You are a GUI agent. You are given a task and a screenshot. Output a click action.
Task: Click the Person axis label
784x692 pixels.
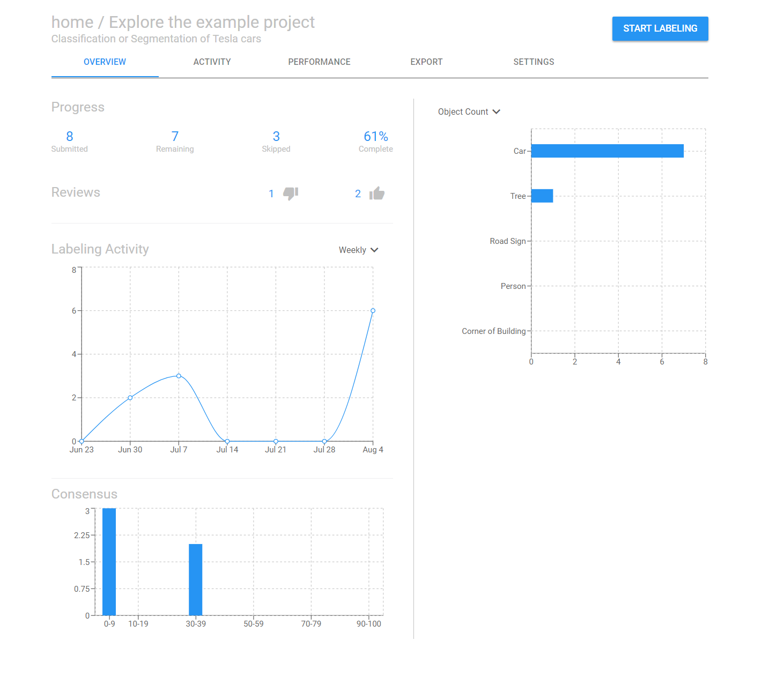tap(513, 286)
